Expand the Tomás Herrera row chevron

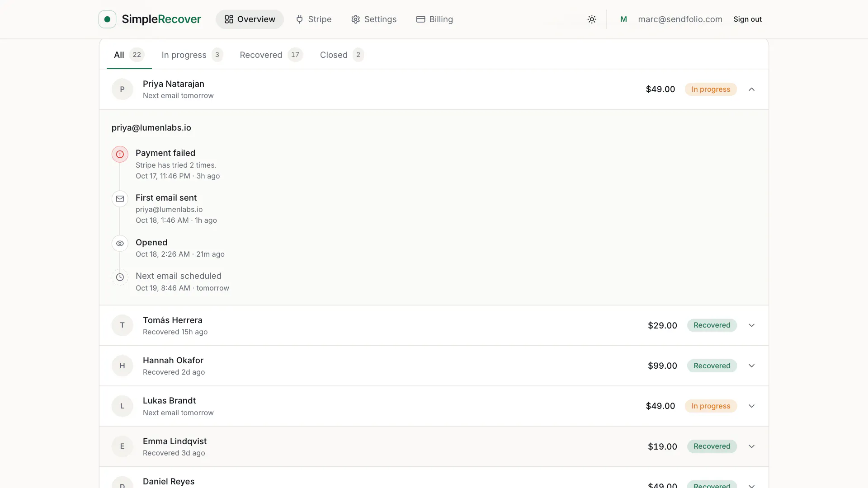(751, 325)
